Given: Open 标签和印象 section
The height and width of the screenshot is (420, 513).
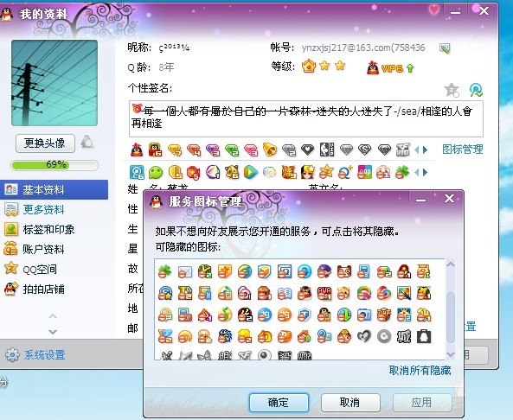Looking at the screenshot, I should coord(48,230).
